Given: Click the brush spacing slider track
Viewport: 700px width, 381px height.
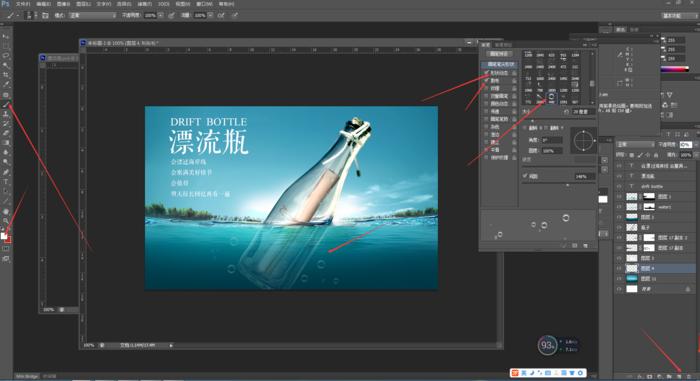Looking at the screenshot, I should point(559,184).
